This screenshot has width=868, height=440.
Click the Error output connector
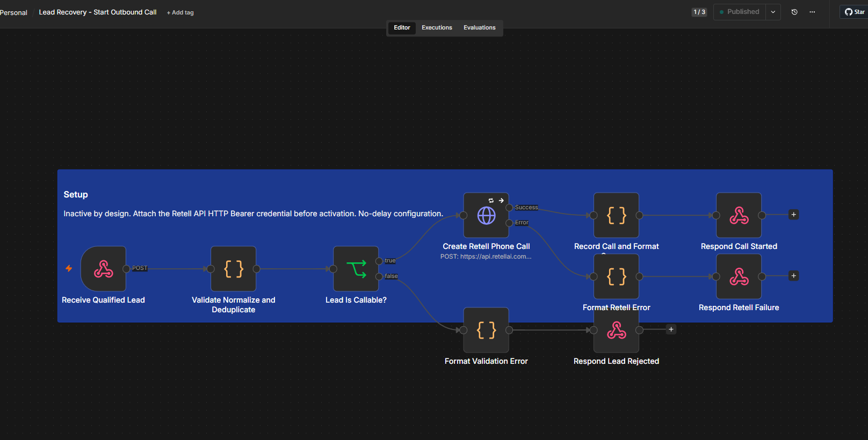(x=509, y=223)
